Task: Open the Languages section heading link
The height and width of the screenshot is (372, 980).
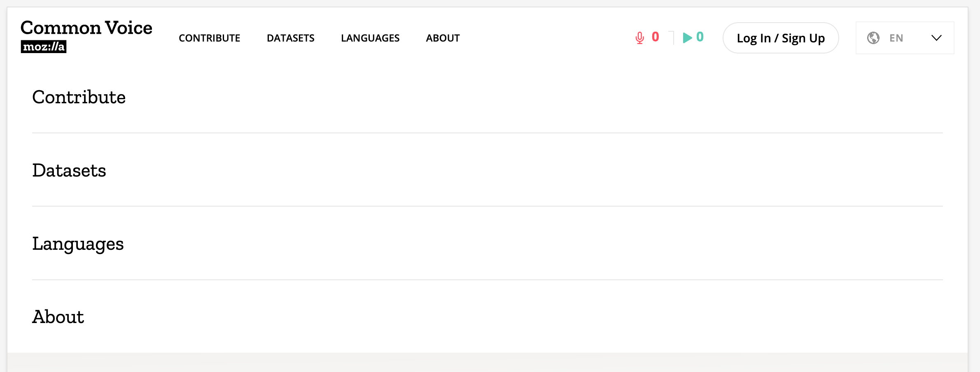Action: click(78, 244)
